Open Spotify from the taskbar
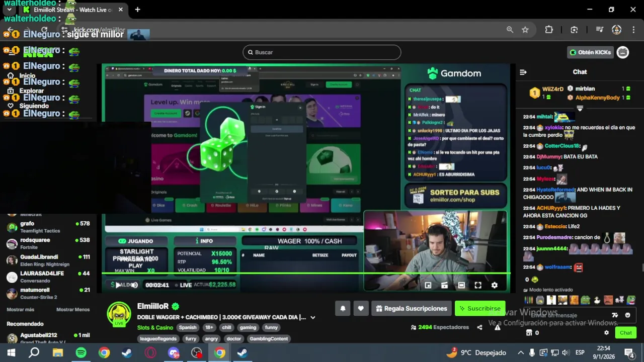Image resolution: width=644 pixels, height=362 pixels. [81, 353]
